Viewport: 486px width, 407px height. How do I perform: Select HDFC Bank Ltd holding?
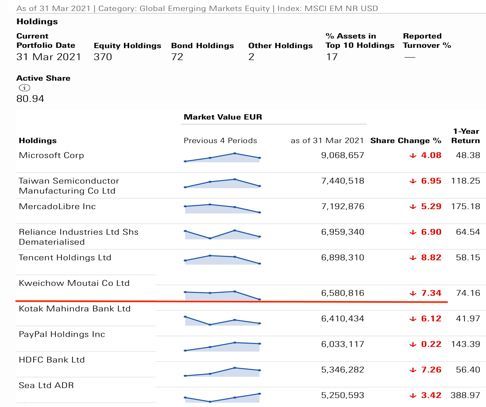click(x=52, y=360)
